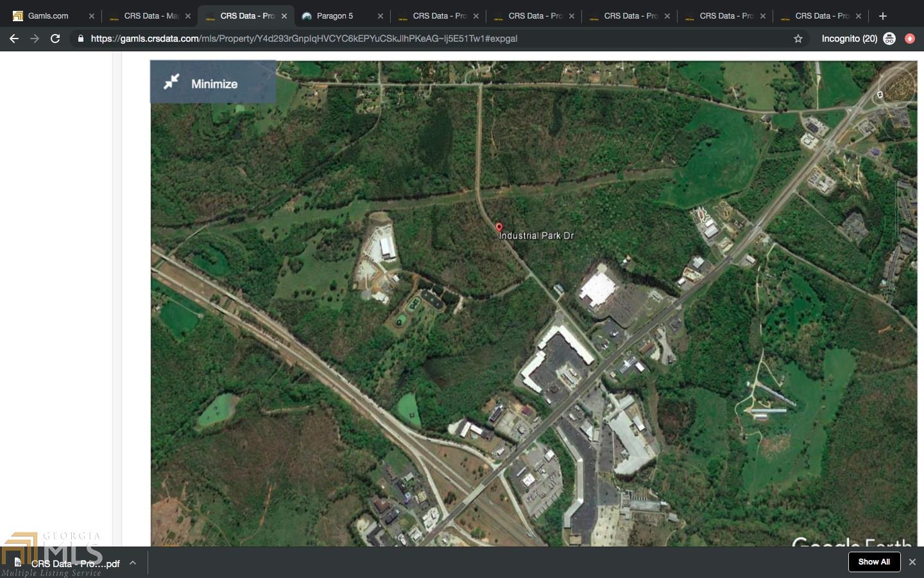This screenshot has height=578, width=924.
Task: Expand the download item options chevron
Action: 133,563
